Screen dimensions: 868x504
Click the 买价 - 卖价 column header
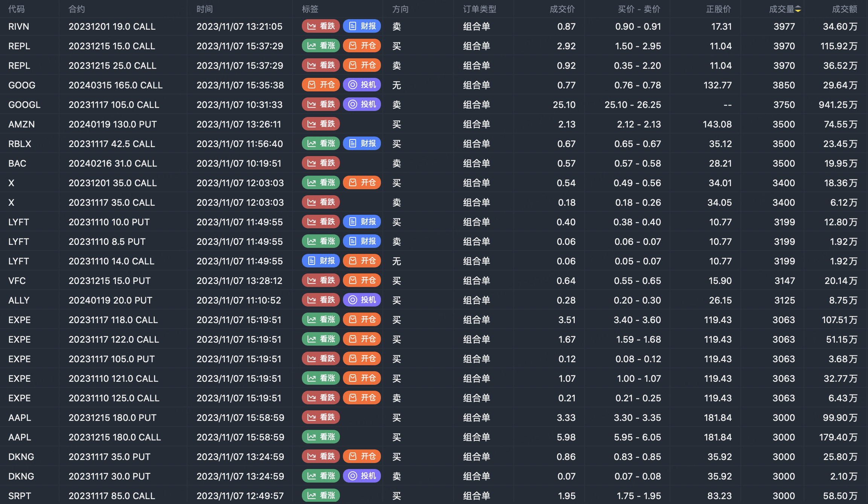tap(639, 9)
